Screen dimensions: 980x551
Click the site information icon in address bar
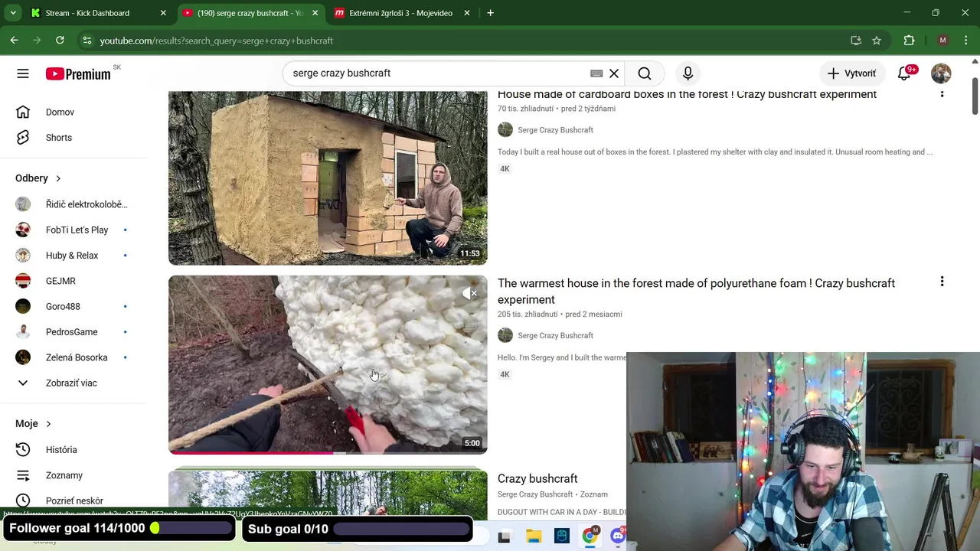point(87,41)
